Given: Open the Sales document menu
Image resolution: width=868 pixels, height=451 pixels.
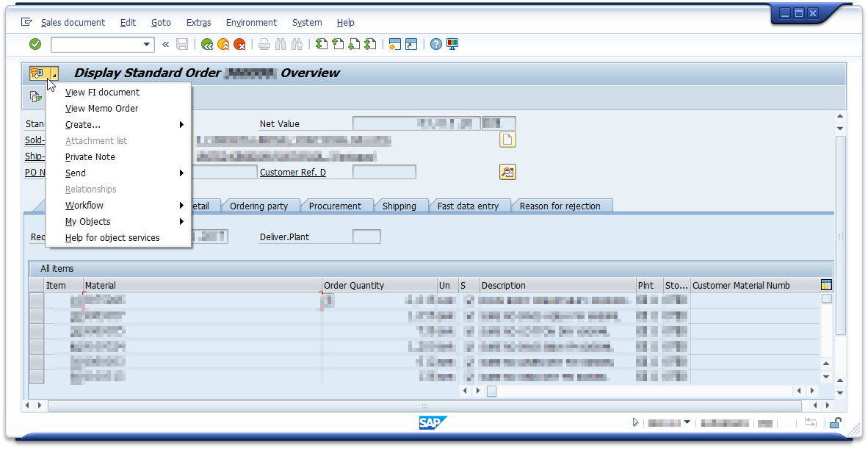Looking at the screenshot, I should coord(73,23).
